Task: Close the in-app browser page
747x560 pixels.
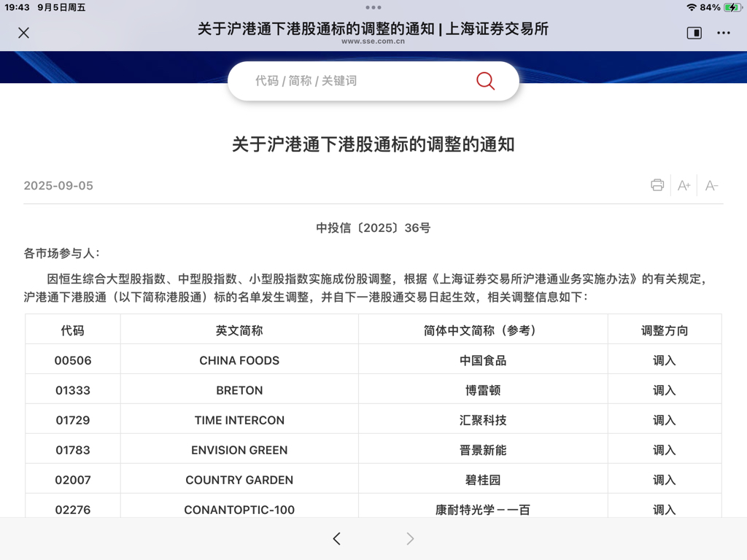Action: [x=23, y=33]
